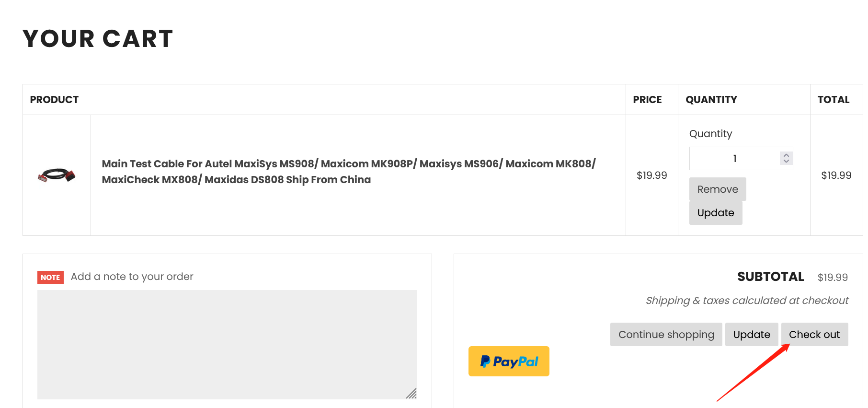The height and width of the screenshot is (408, 868).
Task: Click the PRODUCT column header
Action: (x=54, y=100)
